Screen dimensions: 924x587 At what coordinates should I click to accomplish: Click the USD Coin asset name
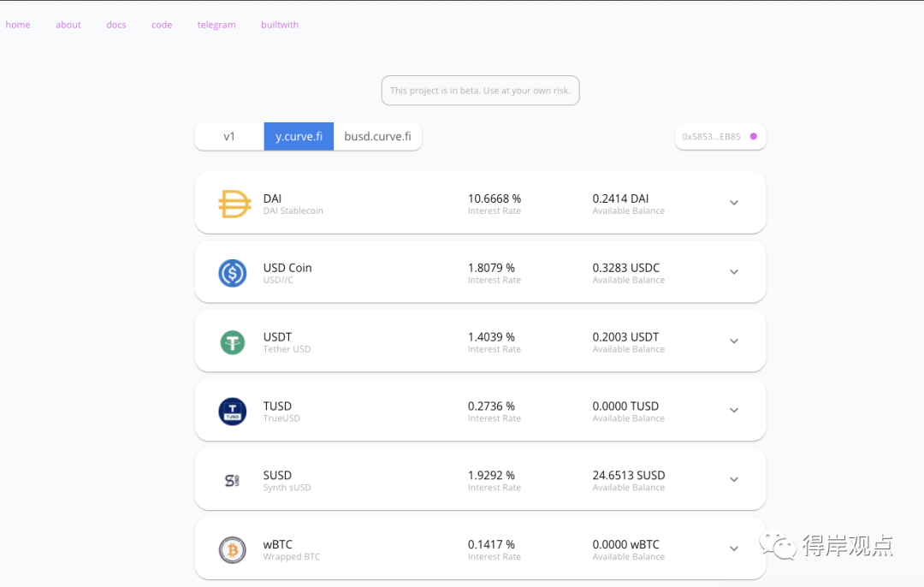287,268
